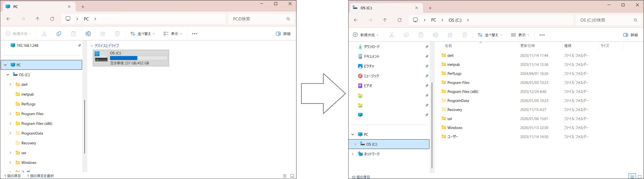Click the Share icon in the PC window toolbar
Image resolution: width=644 pixels, height=179 pixels.
[x=103, y=34]
